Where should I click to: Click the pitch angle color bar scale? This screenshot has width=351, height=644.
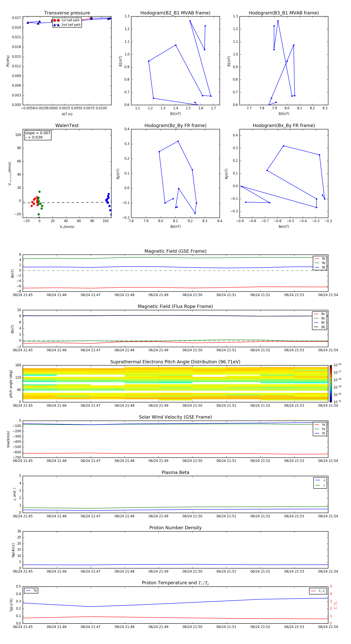pyautogui.click(x=331, y=383)
